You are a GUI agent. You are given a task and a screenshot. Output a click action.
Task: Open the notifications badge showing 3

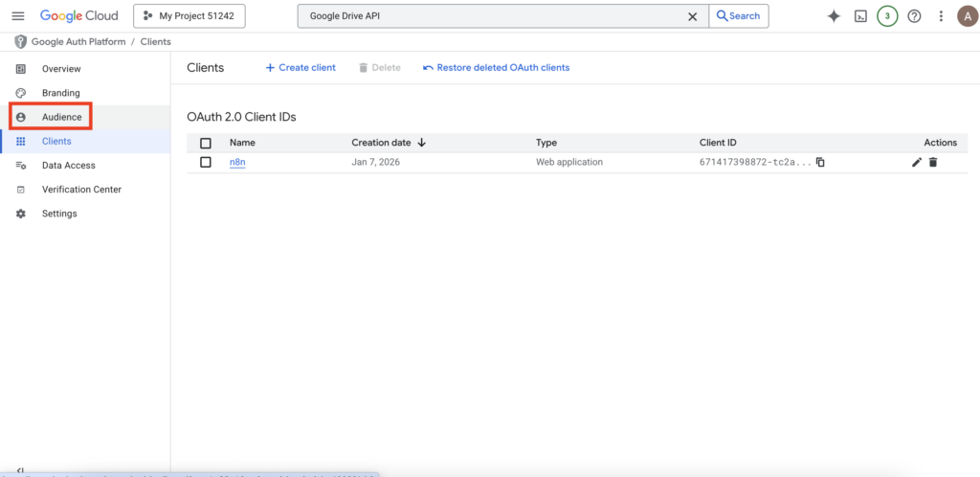(x=887, y=16)
